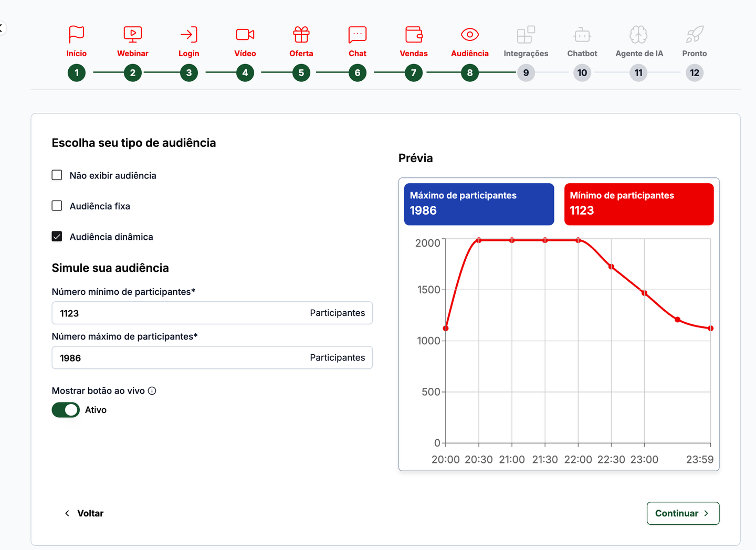This screenshot has height=550, width=756.
Task: Click the chart point at 23:00
Action: point(644,293)
